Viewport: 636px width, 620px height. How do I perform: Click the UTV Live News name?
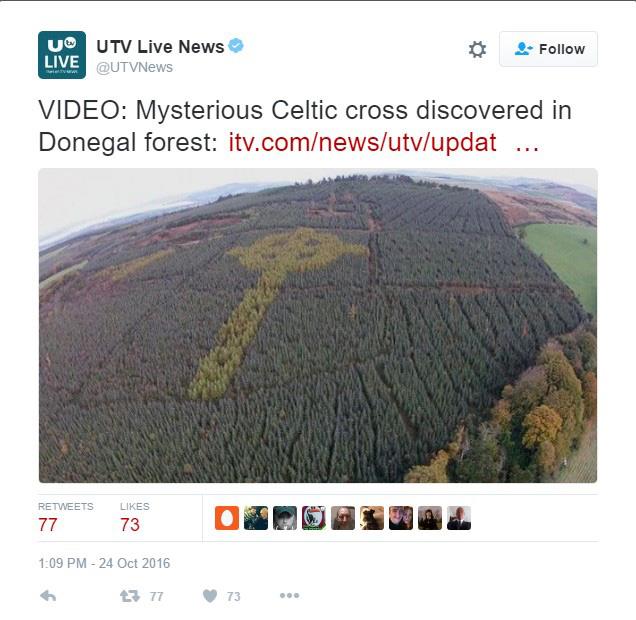160,47
